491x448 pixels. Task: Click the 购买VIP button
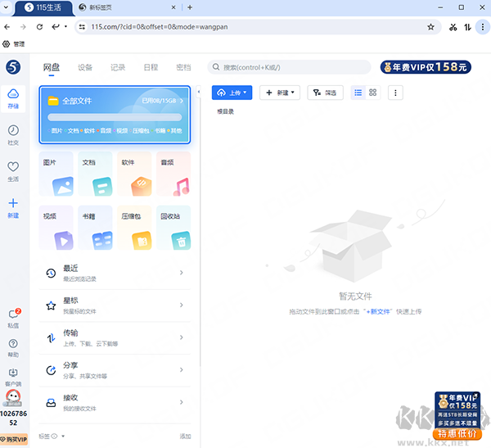tap(15, 439)
